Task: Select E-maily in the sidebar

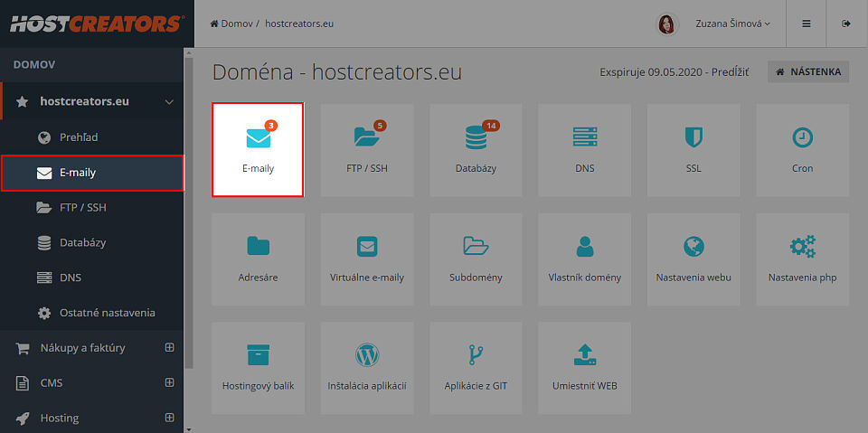Action: tap(92, 173)
